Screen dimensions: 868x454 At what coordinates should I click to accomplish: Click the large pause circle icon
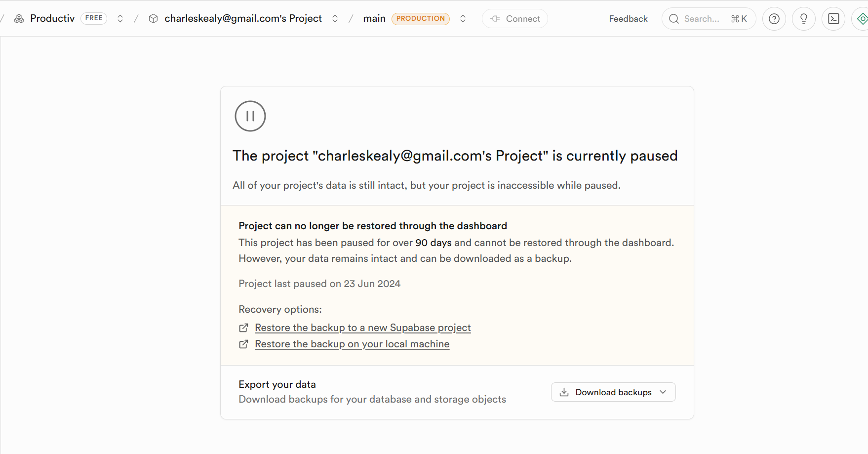click(250, 116)
